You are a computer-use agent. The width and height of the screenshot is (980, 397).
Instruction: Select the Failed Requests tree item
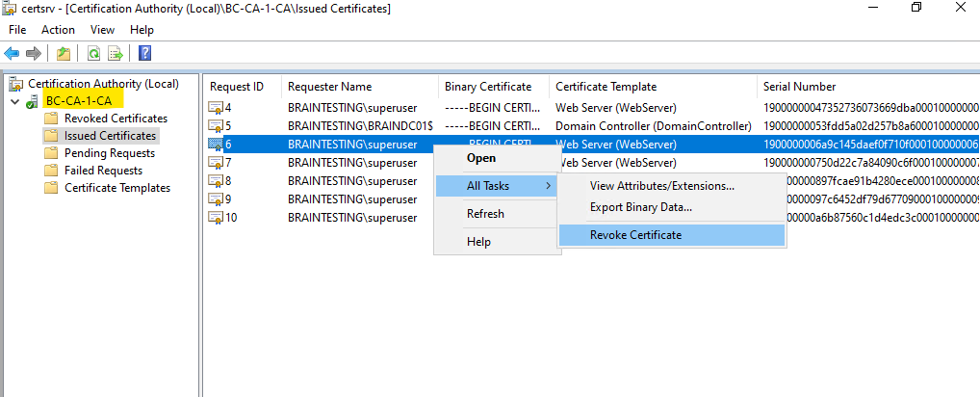point(103,171)
